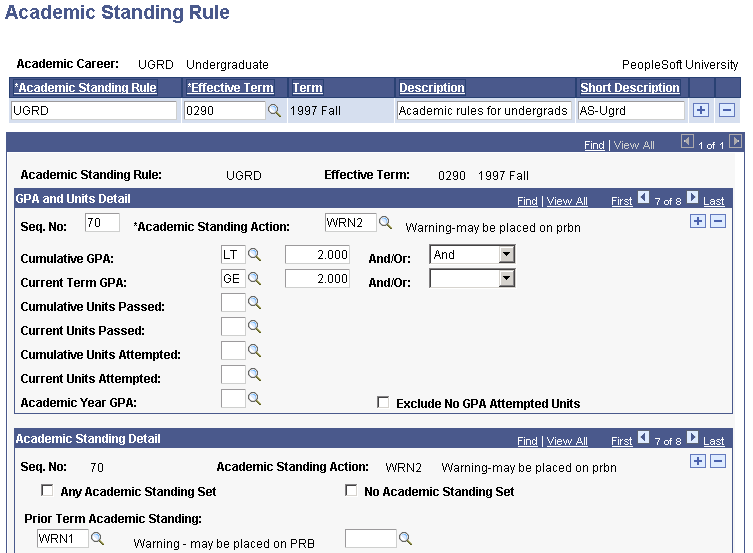Open Current Units Passed lookup
This screenshot has height=553, width=753.
point(254,326)
